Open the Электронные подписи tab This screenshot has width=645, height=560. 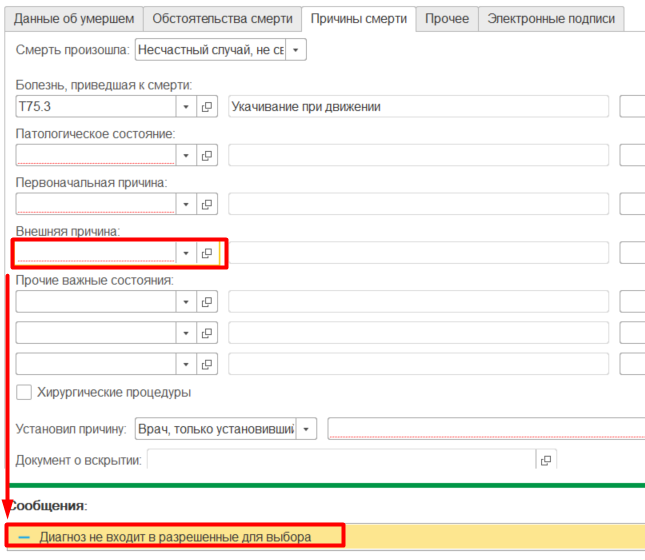tap(551, 19)
